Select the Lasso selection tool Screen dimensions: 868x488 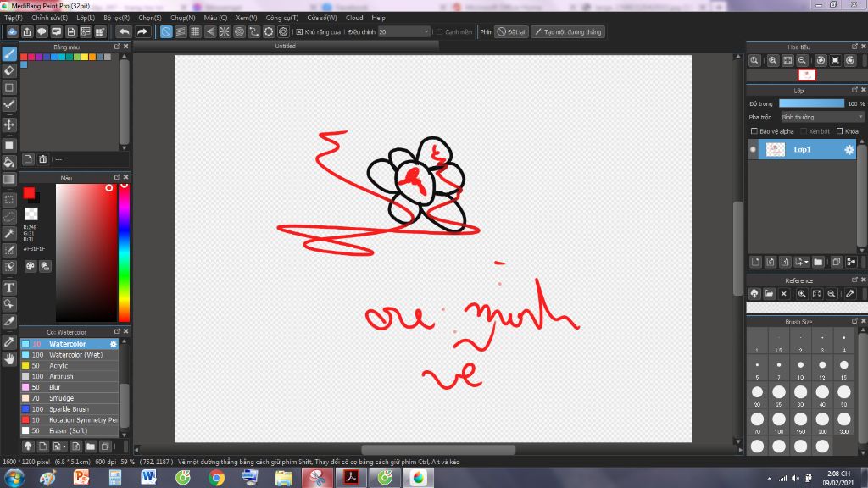pos(9,216)
